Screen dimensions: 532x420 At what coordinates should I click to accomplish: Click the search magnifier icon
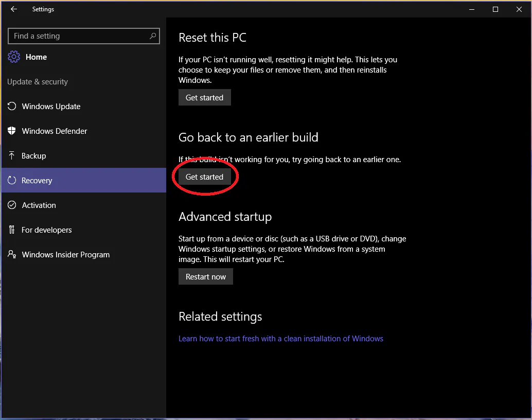[153, 36]
